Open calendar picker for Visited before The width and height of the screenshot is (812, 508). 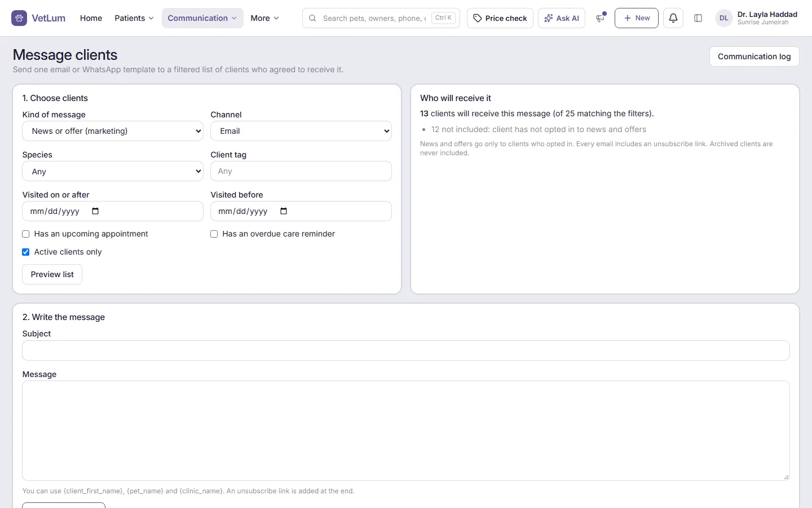tap(284, 211)
